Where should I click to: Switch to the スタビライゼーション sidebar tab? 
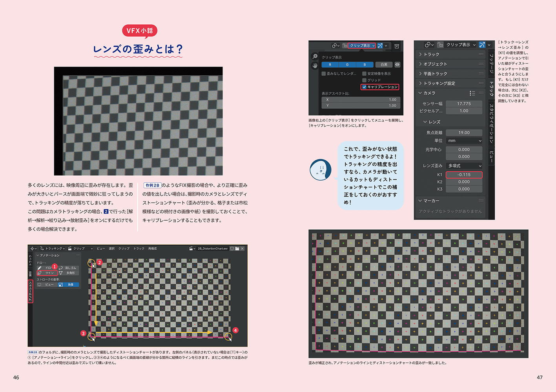(x=491, y=123)
